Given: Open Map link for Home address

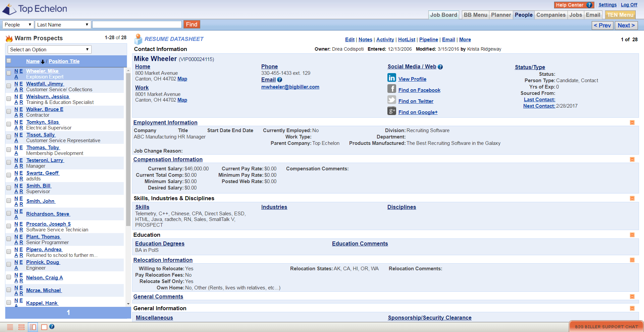Looking at the screenshot, I should [182, 79].
